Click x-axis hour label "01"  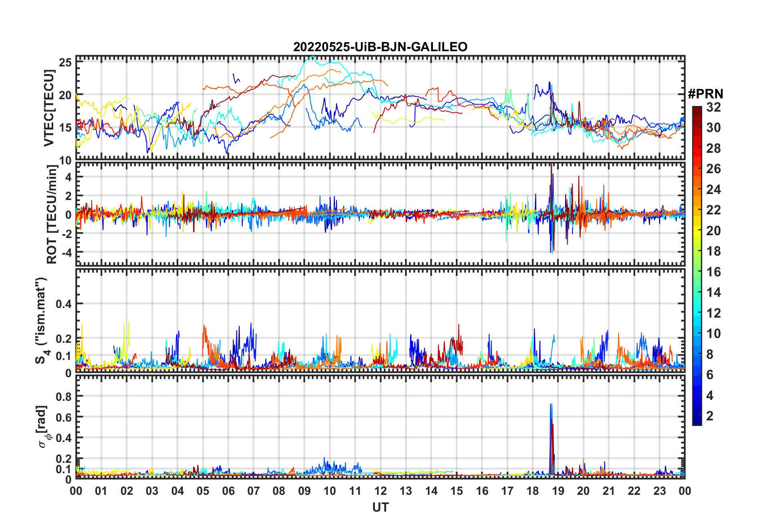click(101, 491)
